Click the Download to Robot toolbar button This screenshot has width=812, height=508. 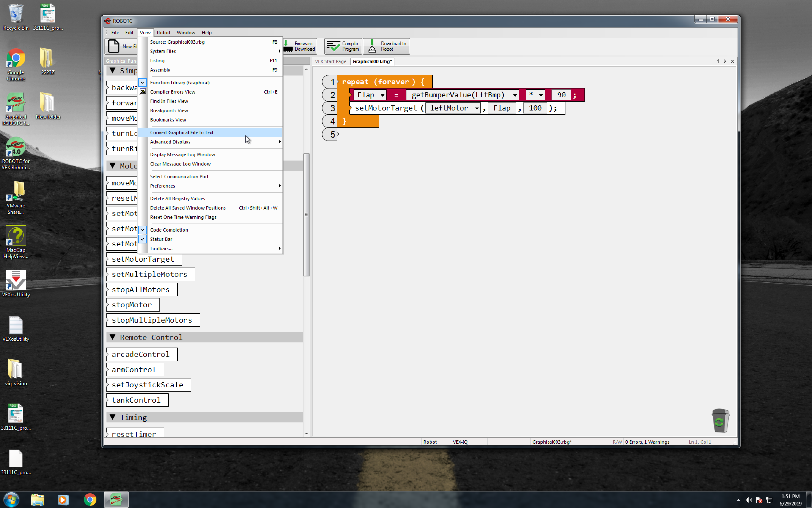[386, 46]
